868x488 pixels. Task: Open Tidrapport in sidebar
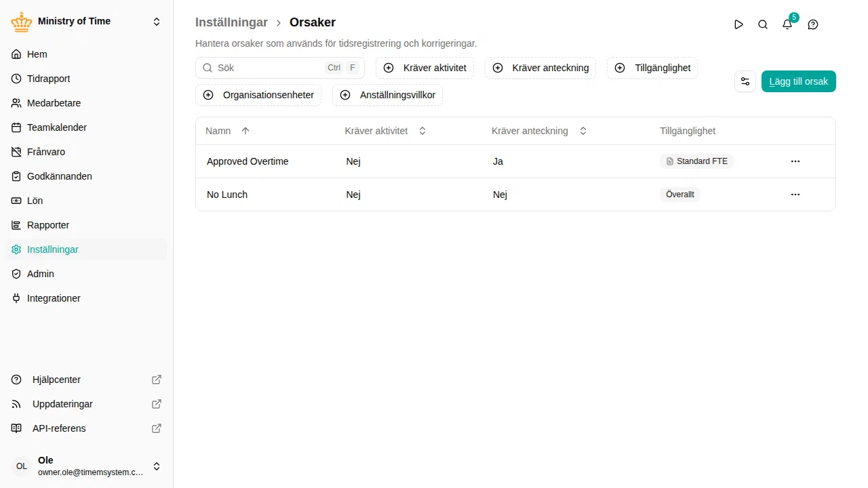tap(86, 79)
